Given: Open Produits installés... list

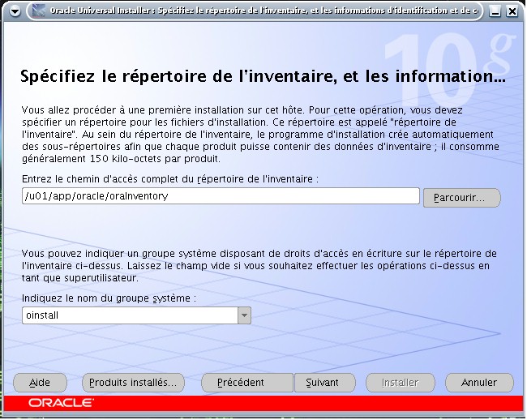Looking at the screenshot, I should click(x=133, y=383).
